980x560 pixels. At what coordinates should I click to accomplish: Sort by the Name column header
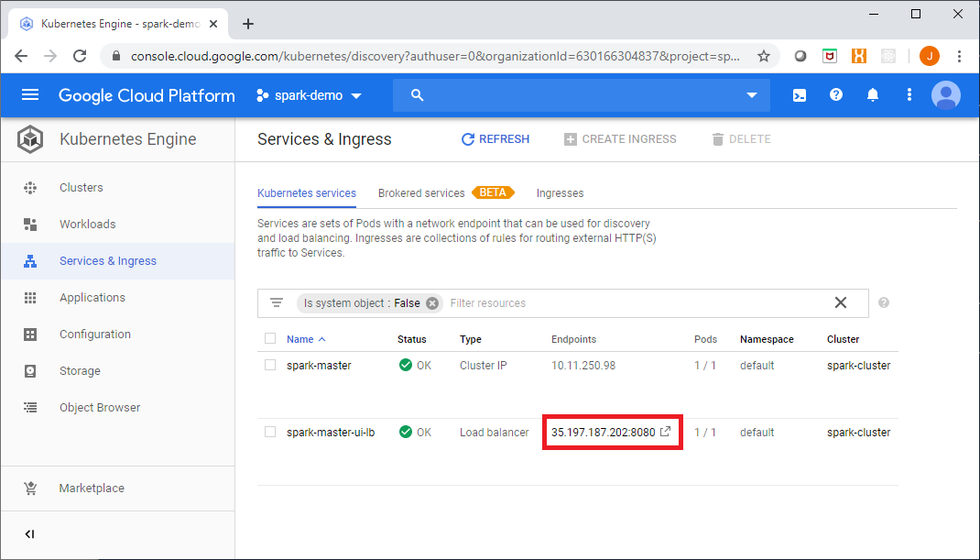[306, 339]
